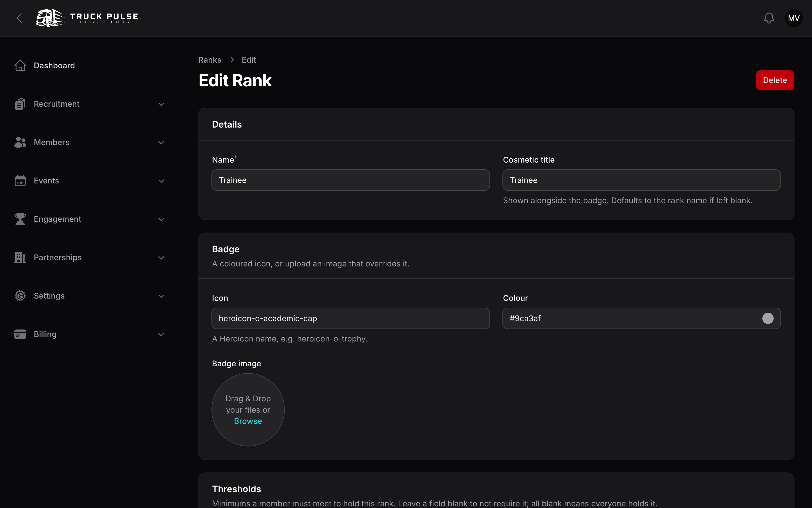Viewport: 812px width, 508px height.
Task: Open the Settings sidebar menu
Action: [x=49, y=296]
